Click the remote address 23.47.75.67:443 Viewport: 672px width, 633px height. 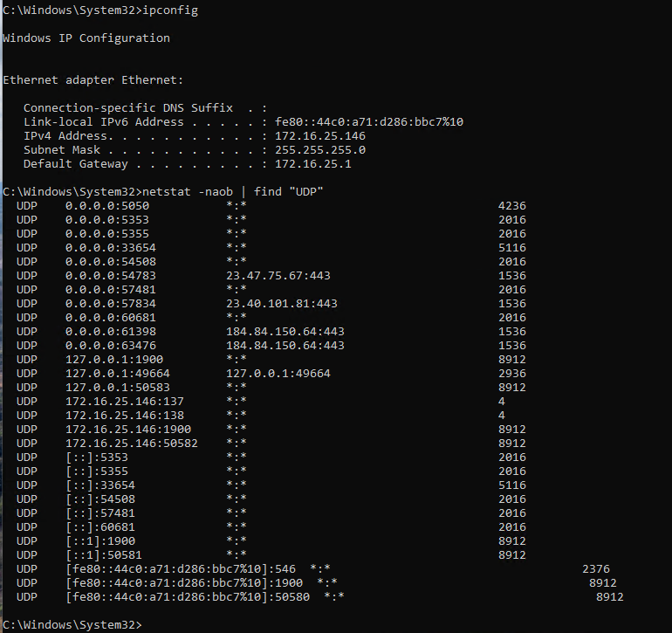pyautogui.click(x=278, y=276)
